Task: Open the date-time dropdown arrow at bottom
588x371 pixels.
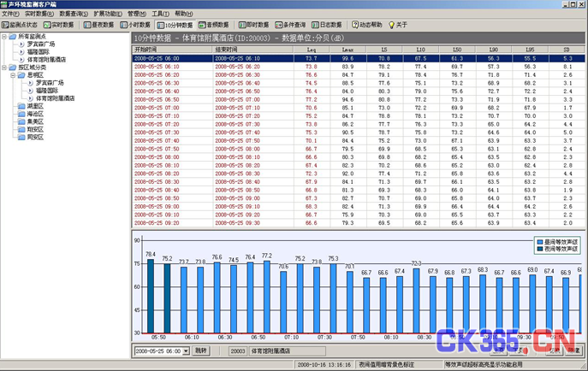Action: click(x=186, y=351)
